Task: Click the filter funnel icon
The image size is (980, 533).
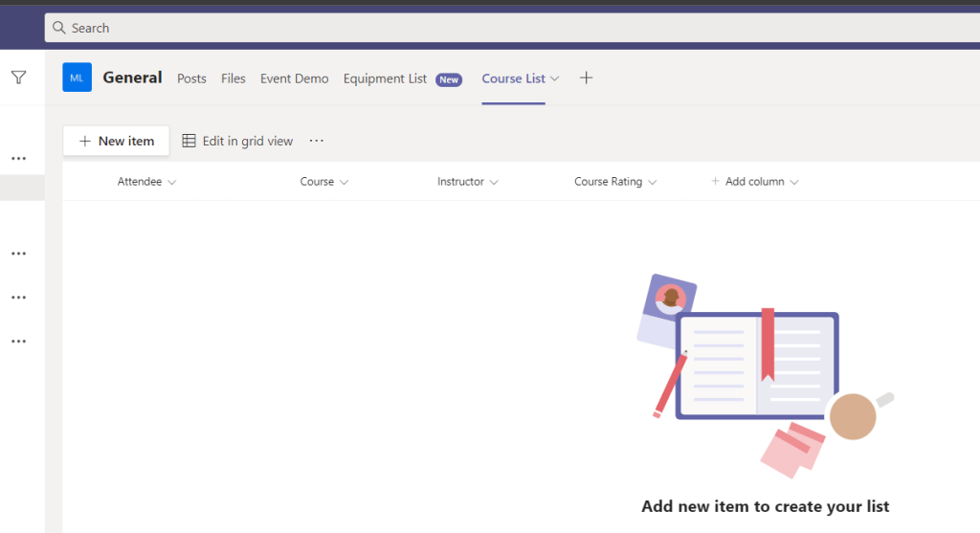Action: 18,78
